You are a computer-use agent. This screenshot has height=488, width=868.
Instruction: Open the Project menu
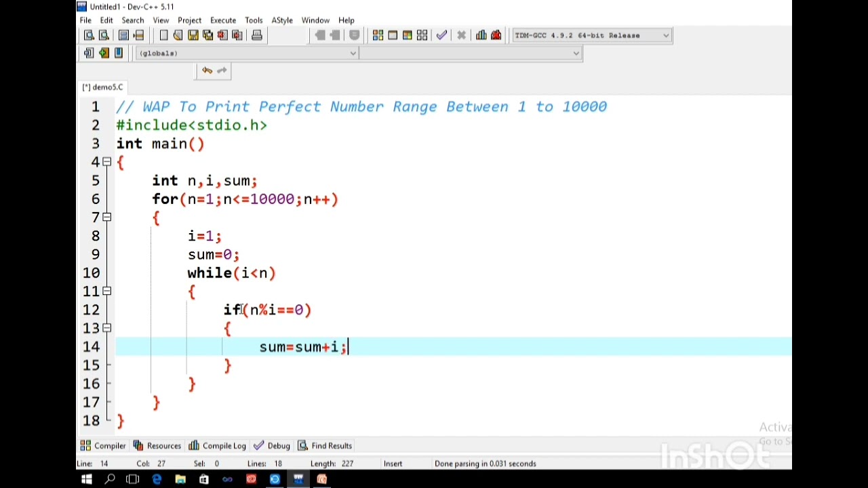pos(189,20)
